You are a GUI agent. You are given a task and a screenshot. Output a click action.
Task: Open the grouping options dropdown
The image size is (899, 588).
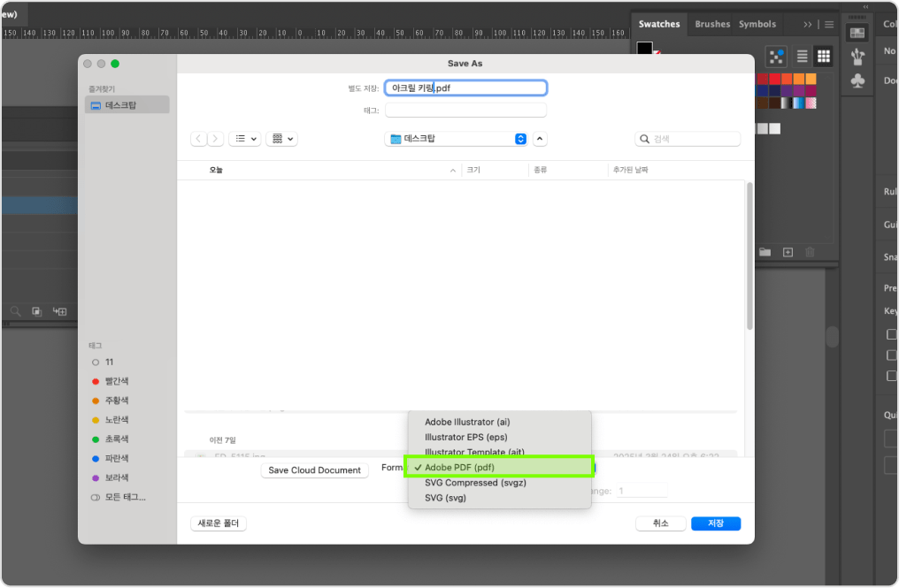click(x=282, y=139)
